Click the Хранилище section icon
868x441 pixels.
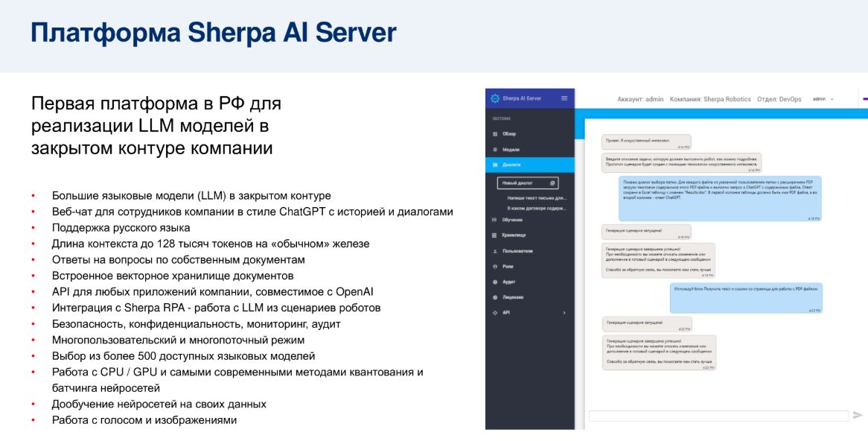tap(494, 235)
